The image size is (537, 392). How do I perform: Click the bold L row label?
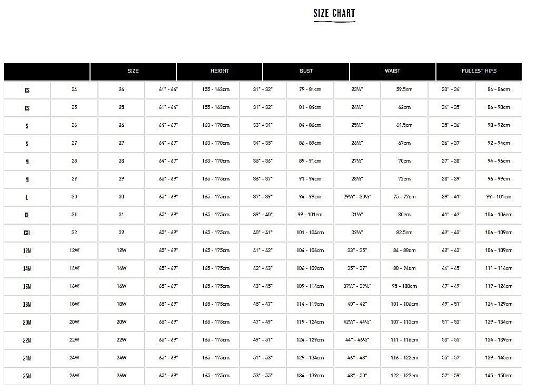point(27,197)
